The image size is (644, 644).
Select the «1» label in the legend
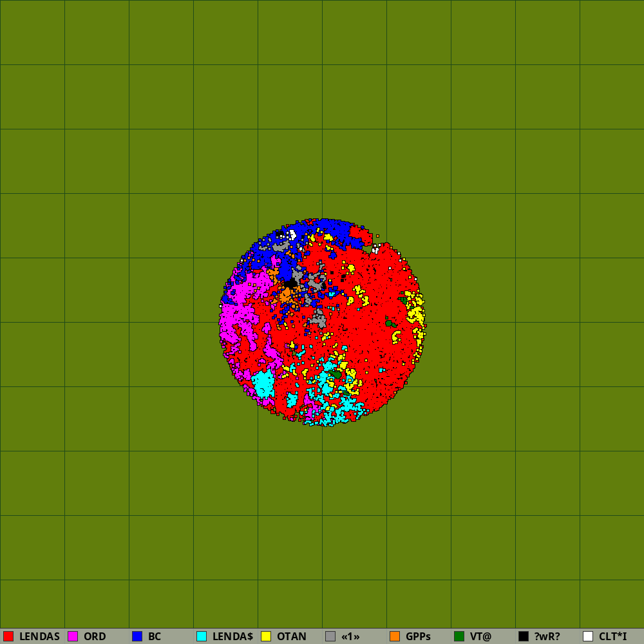[350, 636]
